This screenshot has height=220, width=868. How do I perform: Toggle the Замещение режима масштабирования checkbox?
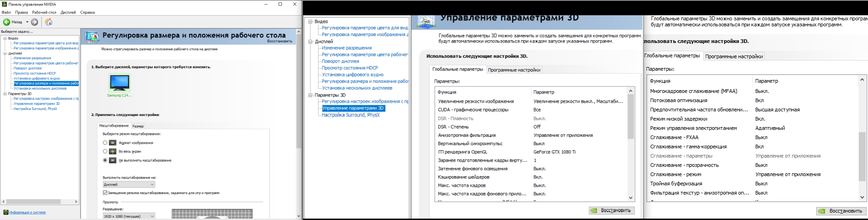[105, 193]
